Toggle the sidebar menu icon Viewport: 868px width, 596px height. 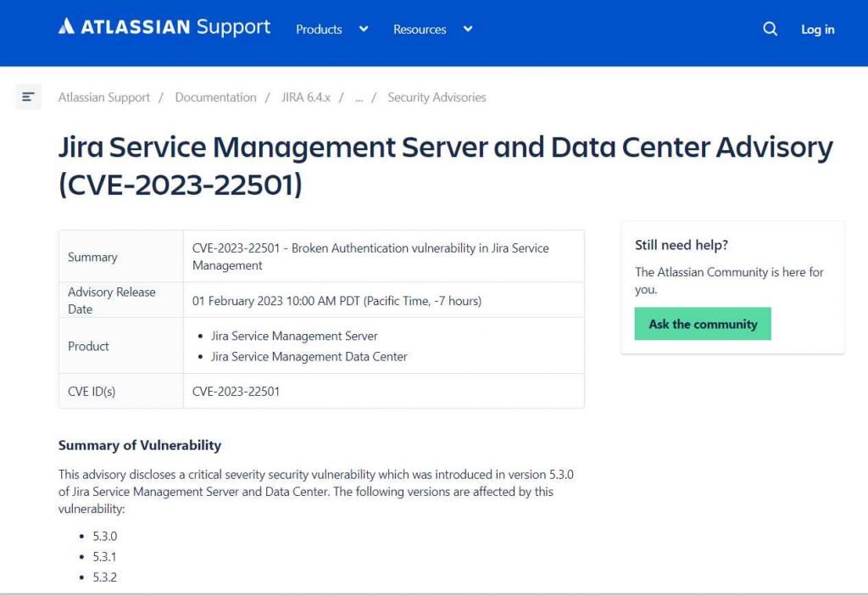(28, 97)
